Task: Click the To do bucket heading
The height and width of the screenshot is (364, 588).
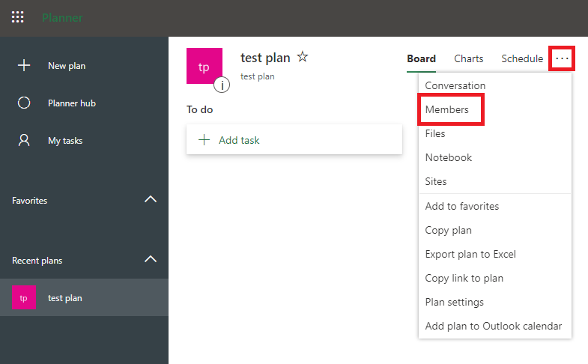Action: (199, 109)
